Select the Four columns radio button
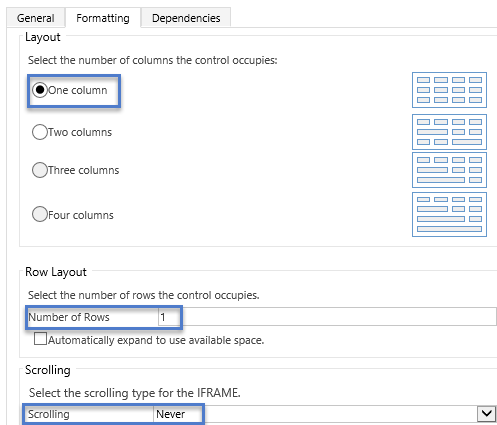The width and height of the screenshot is (497, 425). tap(40, 214)
